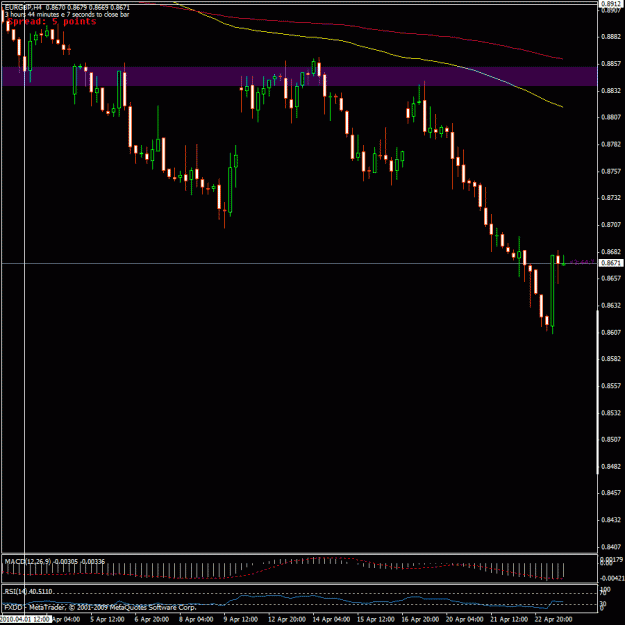Click the time-to-close-bar countdown text
The image size is (625, 625).
pos(67,14)
